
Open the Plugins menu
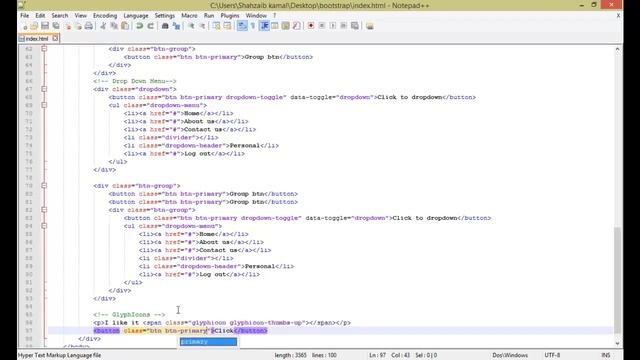click(230, 16)
